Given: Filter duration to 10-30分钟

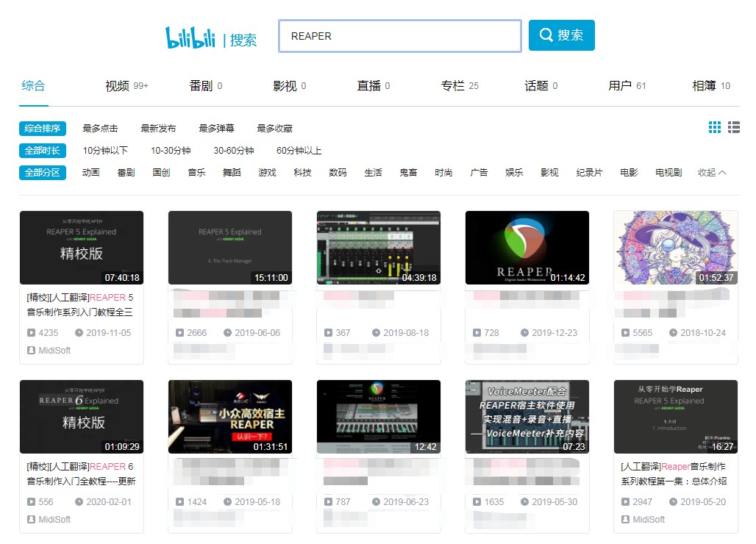Looking at the screenshot, I should click(x=171, y=151).
